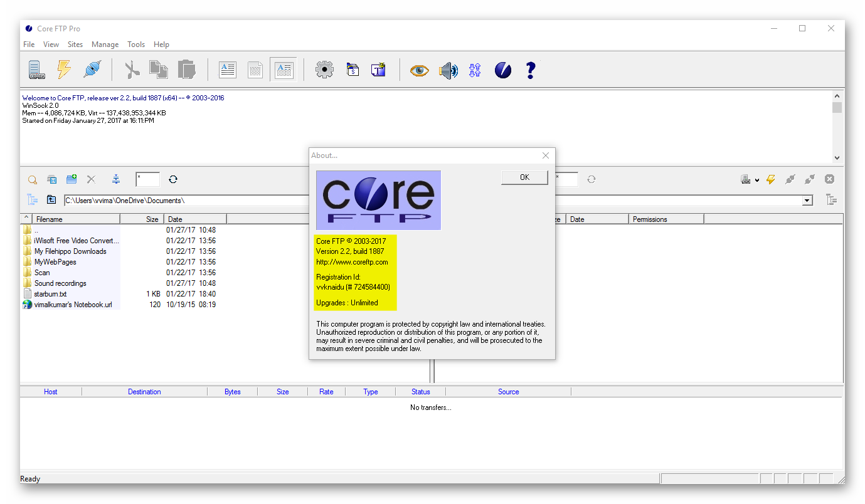Click the local save disk icon
Screen dimensions: 865x504
coord(52,180)
